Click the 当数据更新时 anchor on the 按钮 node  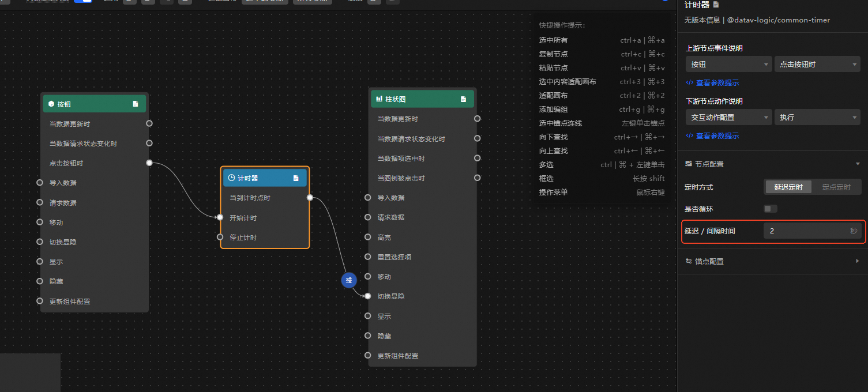[x=149, y=123]
